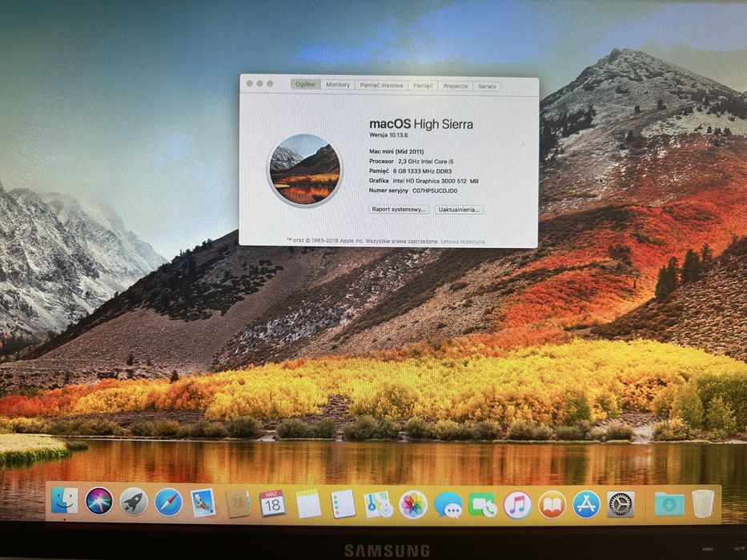Open Calendar showing WRZ 18

(x=272, y=503)
